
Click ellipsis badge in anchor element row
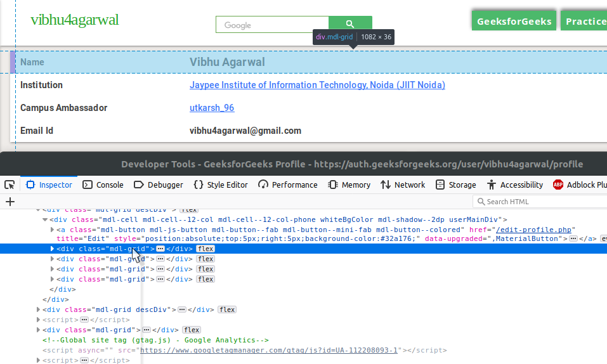tap(573, 238)
